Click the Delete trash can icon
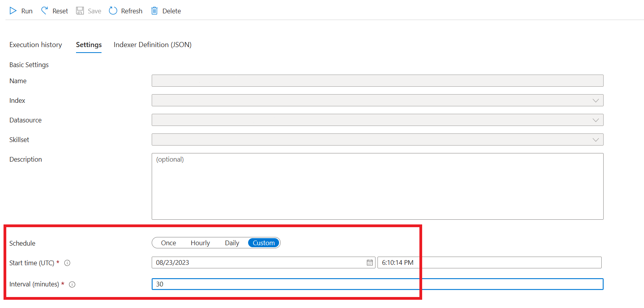The width and height of the screenshot is (644, 308). [x=154, y=11]
